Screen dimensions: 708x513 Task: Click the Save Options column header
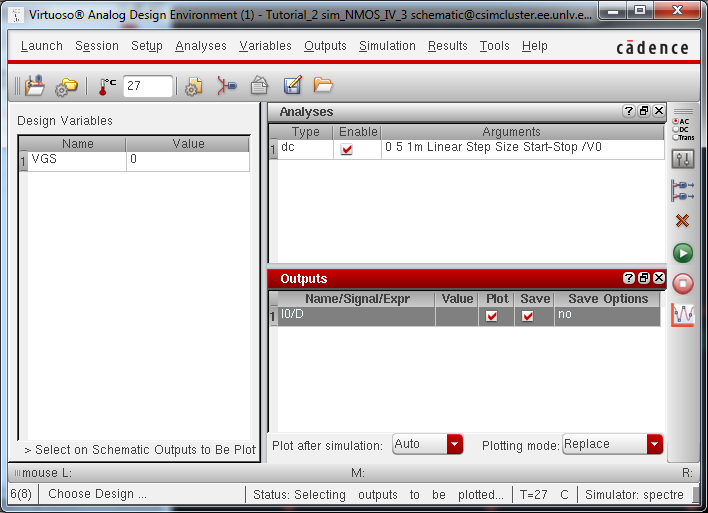pos(608,299)
